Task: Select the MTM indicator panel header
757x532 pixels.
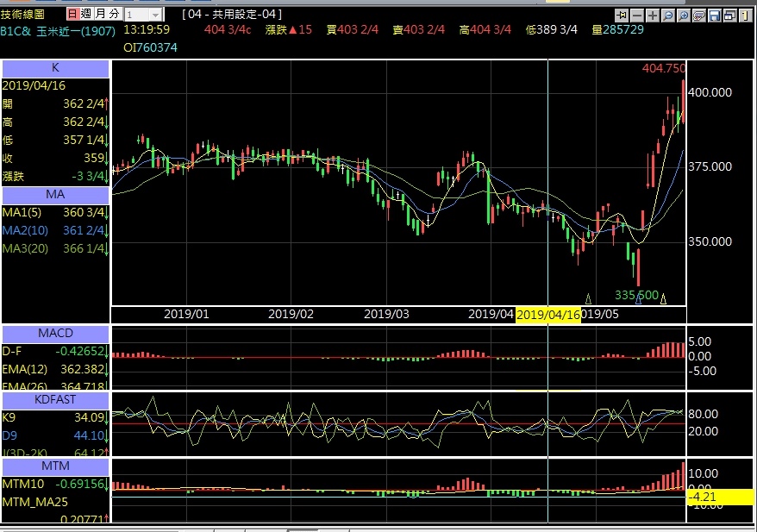Action: point(55,466)
